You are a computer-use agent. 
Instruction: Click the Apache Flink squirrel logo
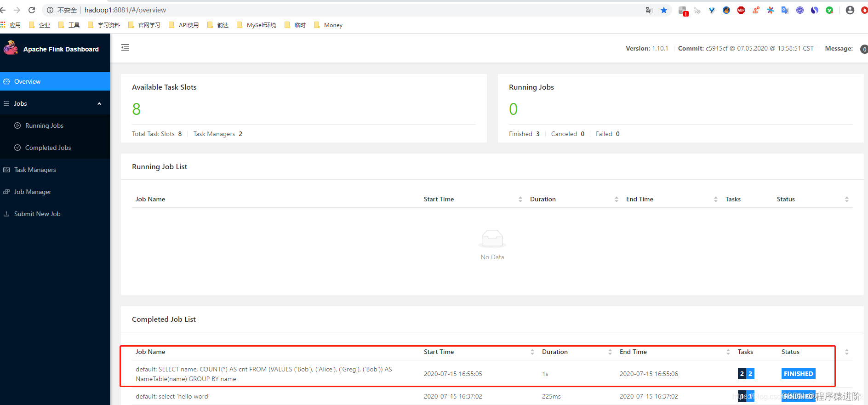pos(11,48)
